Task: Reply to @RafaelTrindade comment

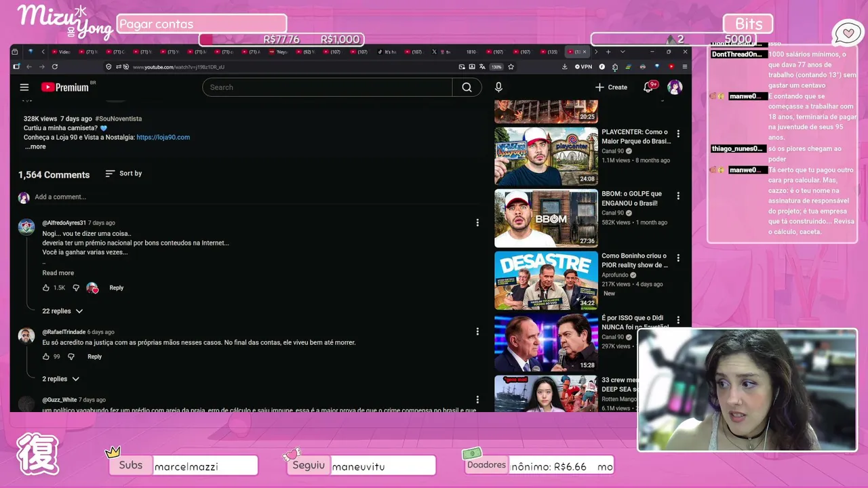Action: pos(94,357)
